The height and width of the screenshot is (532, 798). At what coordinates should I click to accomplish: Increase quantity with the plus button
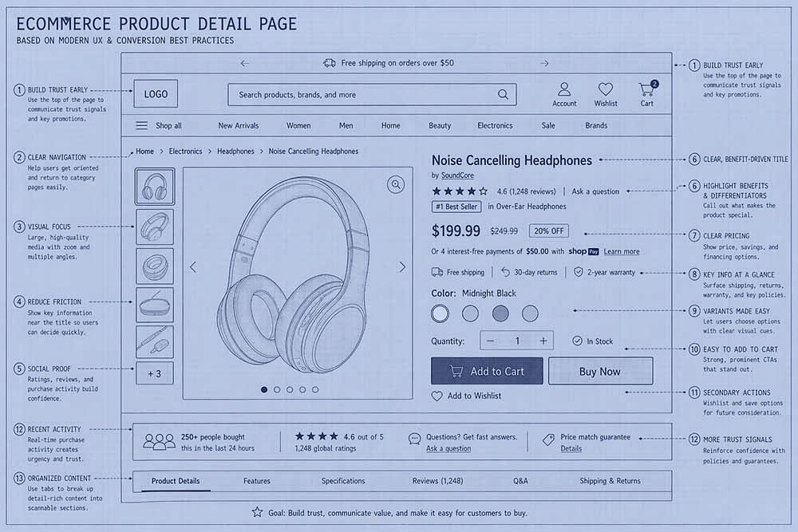[543, 341]
